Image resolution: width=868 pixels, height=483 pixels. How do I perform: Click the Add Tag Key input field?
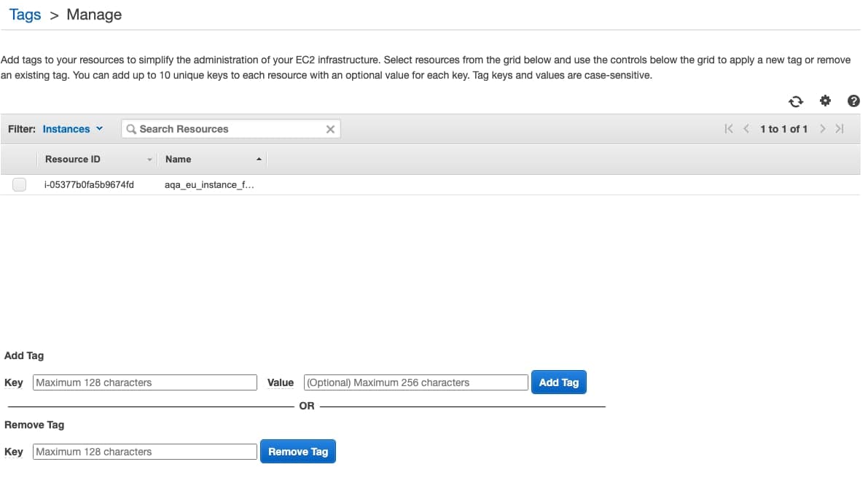[x=145, y=382]
